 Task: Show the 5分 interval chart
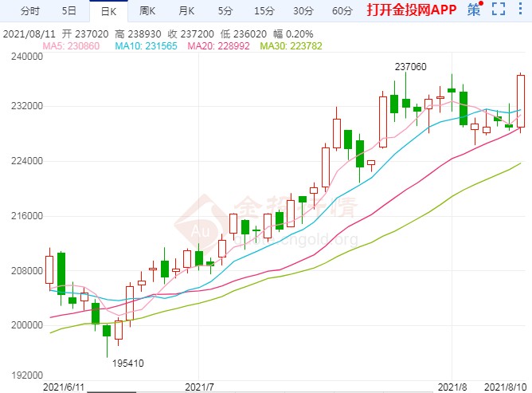click(x=225, y=11)
